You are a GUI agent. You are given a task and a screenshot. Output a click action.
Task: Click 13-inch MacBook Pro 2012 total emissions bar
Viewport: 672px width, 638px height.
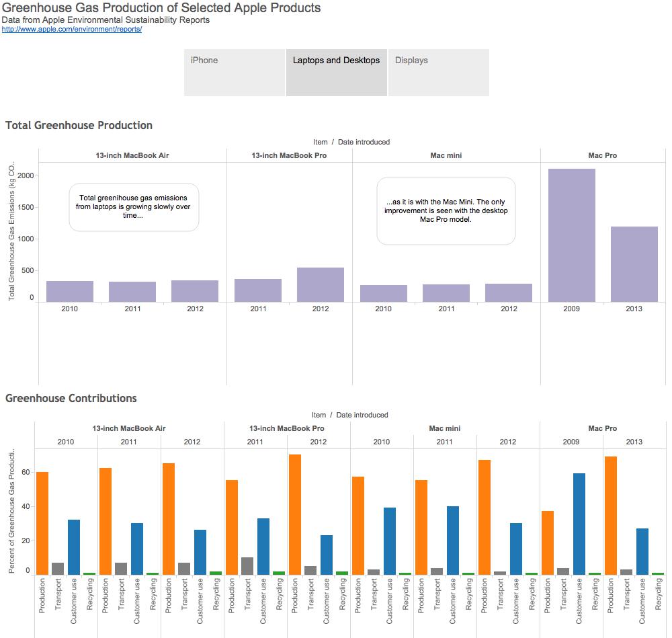321,285
